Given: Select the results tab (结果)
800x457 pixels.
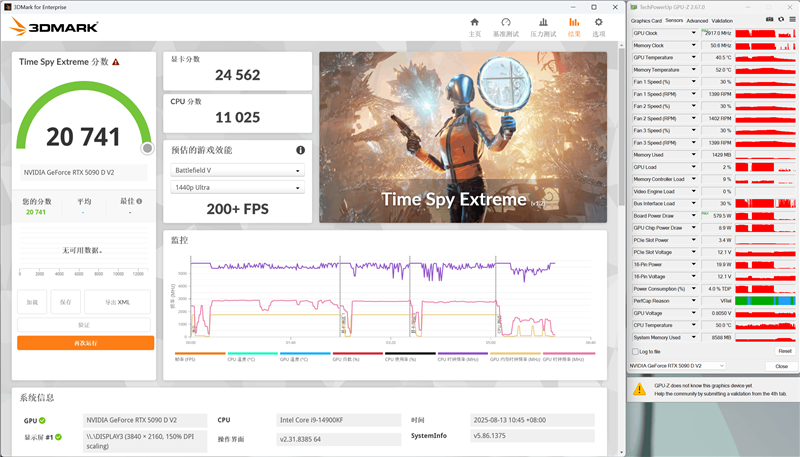Looking at the screenshot, I should coord(574,27).
